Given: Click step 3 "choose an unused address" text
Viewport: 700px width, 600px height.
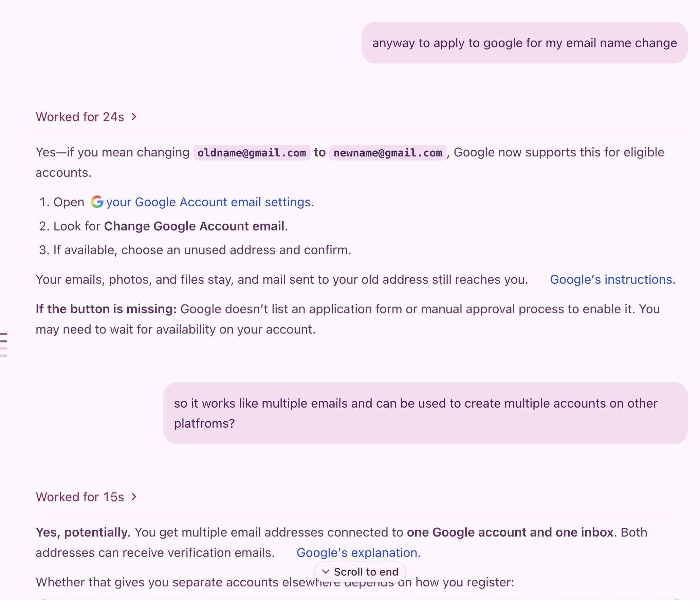Looking at the screenshot, I should coord(198,250).
